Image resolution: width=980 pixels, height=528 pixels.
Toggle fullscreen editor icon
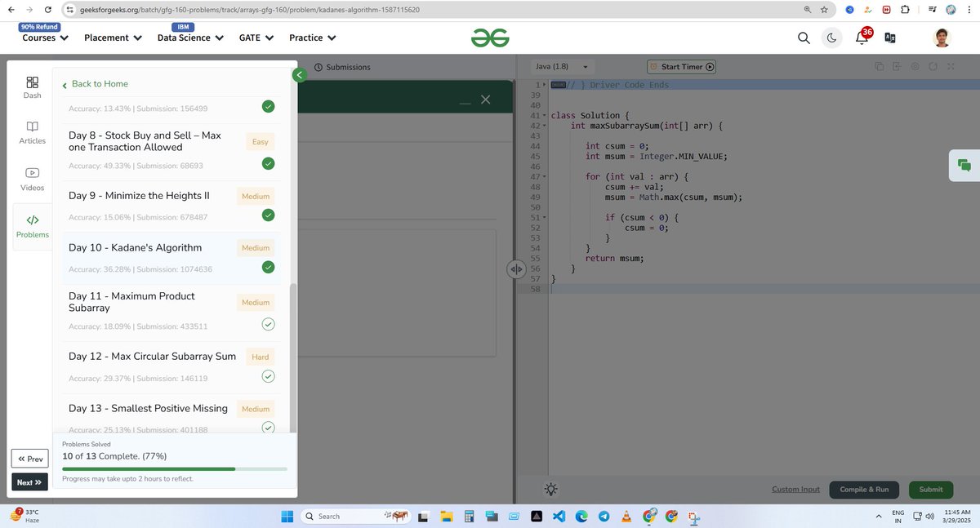[951, 67]
